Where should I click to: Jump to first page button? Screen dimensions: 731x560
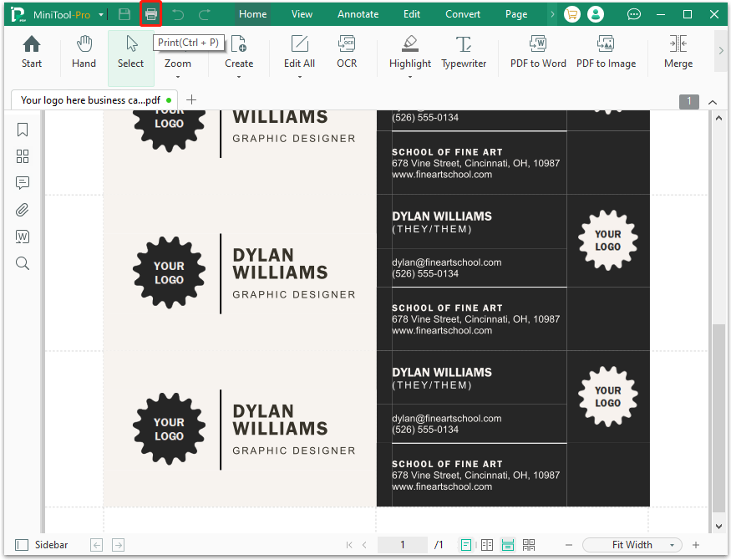tap(349, 545)
